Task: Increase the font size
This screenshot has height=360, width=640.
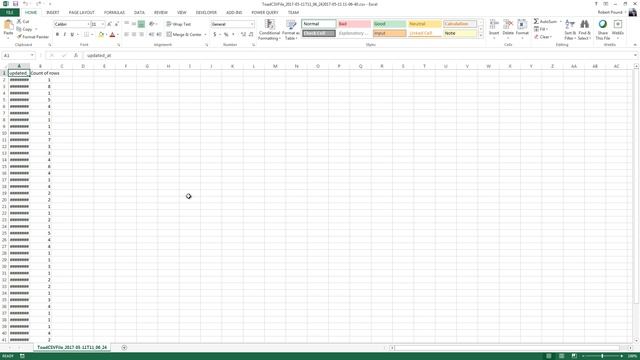Action: click(x=109, y=24)
